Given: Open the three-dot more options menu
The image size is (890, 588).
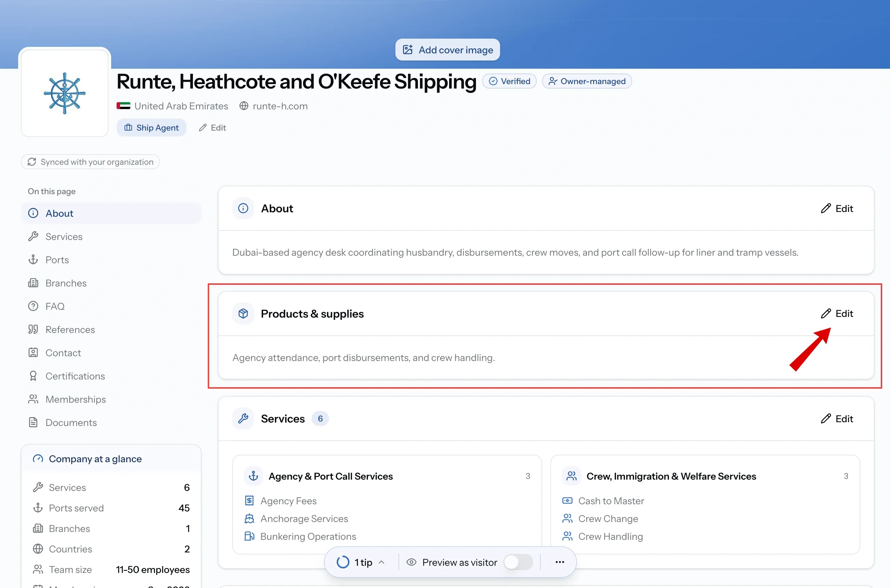Looking at the screenshot, I should [x=560, y=562].
